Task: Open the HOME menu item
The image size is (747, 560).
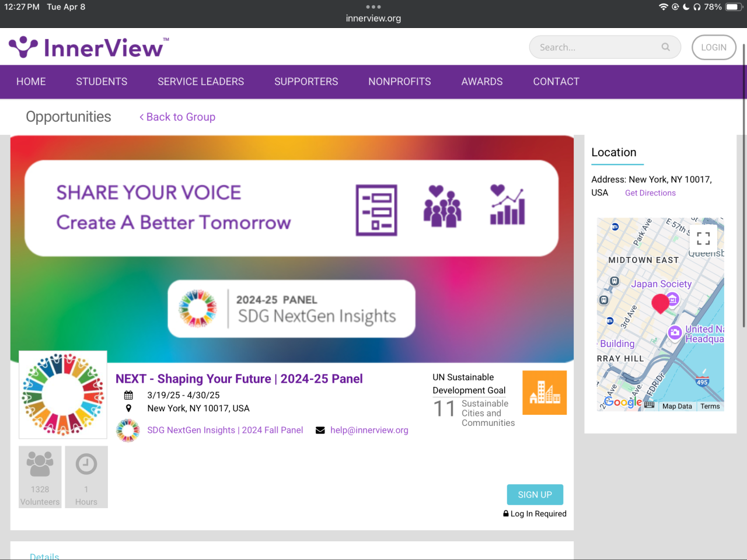Action: [x=31, y=82]
